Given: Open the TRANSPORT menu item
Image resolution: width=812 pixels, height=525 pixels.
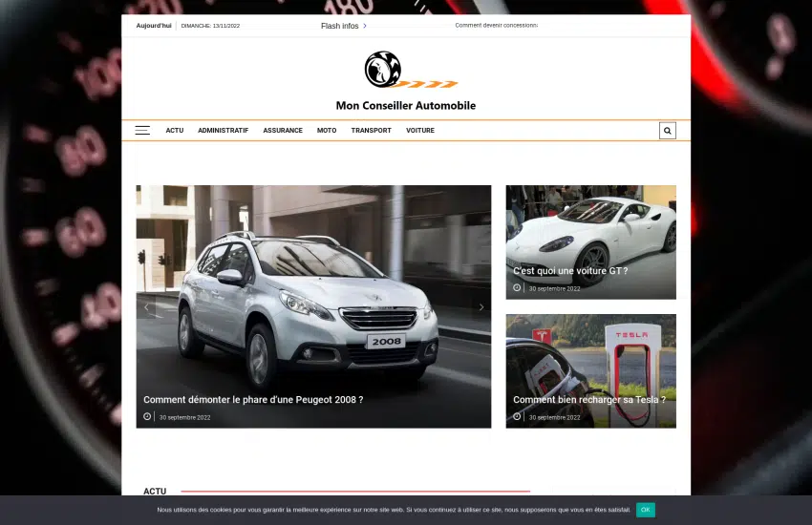Looking at the screenshot, I should pyautogui.click(x=371, y=131).
